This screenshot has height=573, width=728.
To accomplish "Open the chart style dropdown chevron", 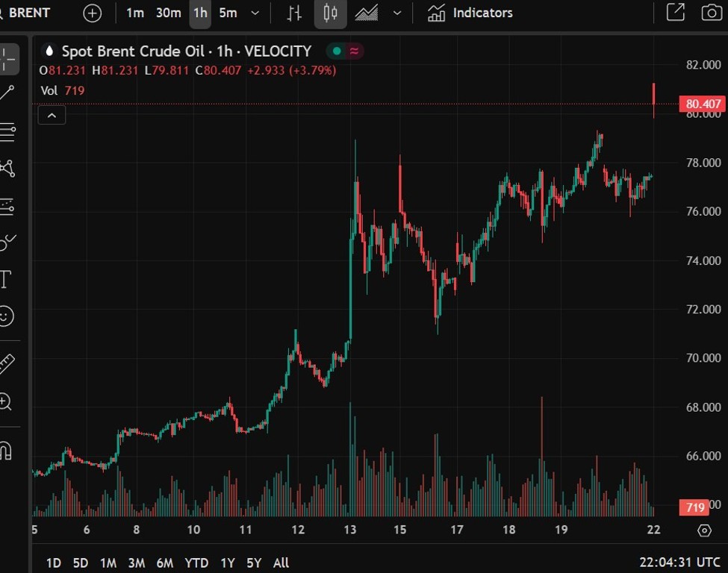I will 397,13.
